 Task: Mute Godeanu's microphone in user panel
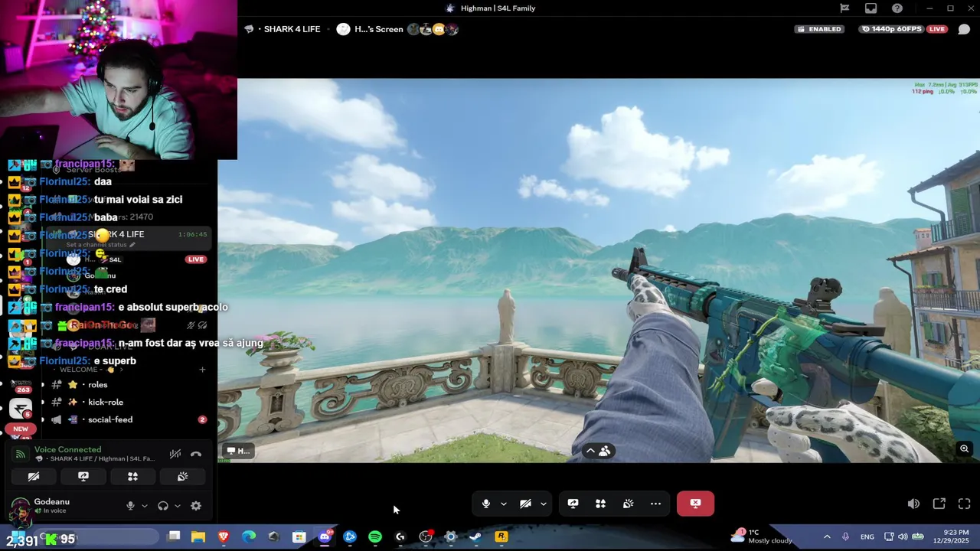point(130,506)
